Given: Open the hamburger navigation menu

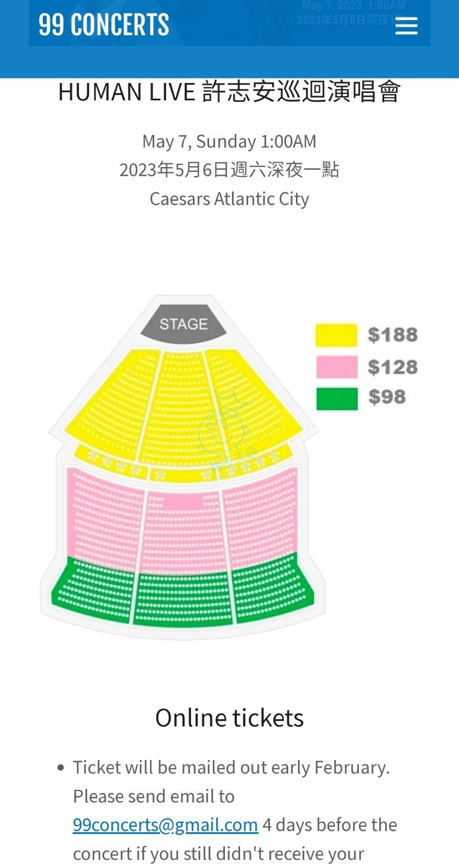Looking at the screenshot, I should [406, 25].
